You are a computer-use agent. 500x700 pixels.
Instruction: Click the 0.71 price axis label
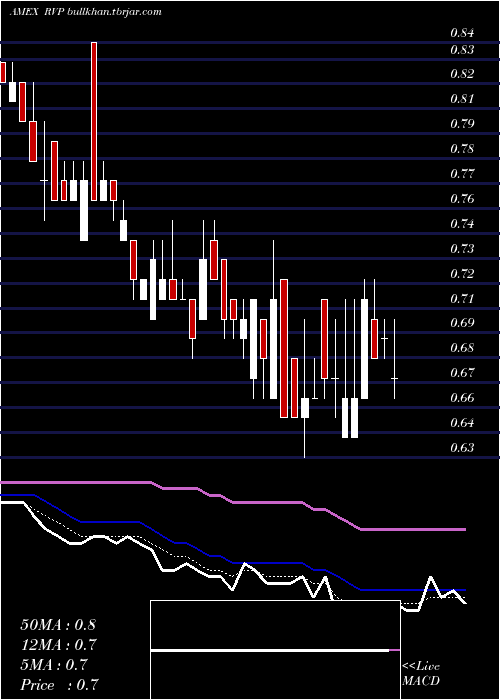click(x=462, y=298)
